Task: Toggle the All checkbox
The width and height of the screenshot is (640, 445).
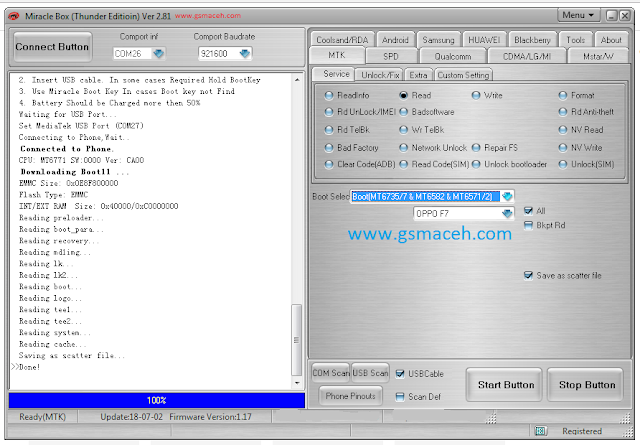Action: (528, 211)
